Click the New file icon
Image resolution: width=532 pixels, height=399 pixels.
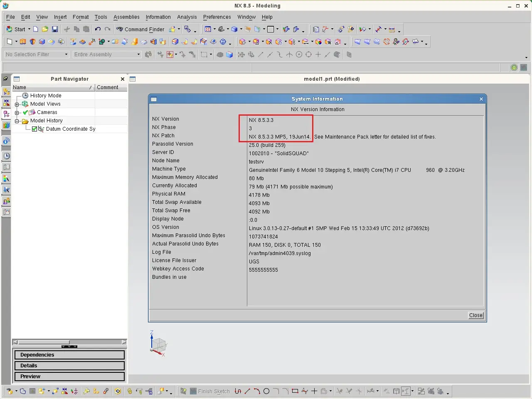click(x=36, y=29)
